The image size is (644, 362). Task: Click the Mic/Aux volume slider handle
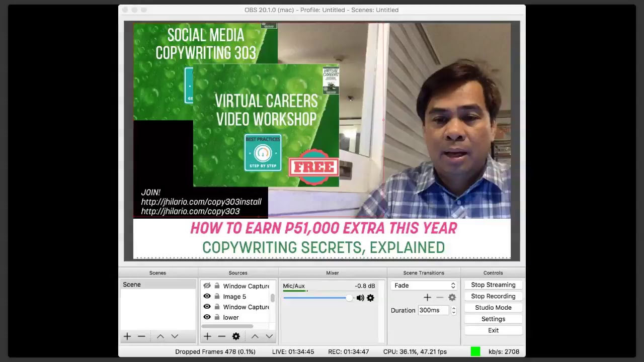349,298
